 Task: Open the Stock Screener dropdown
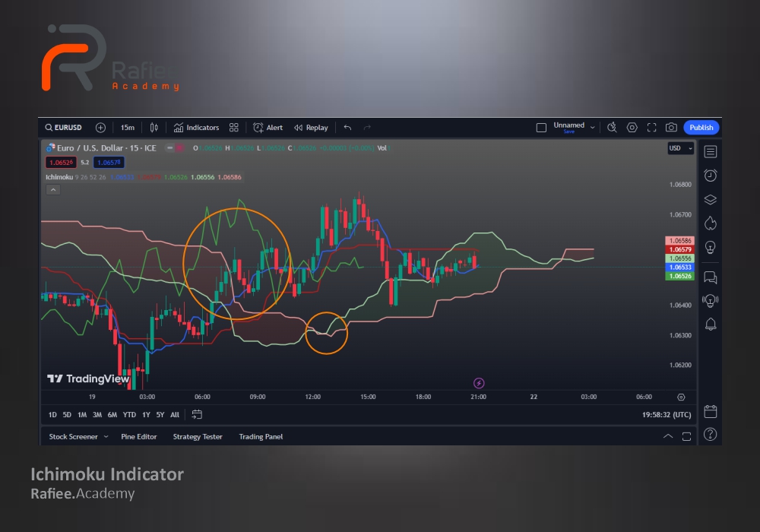coord(78,436)
